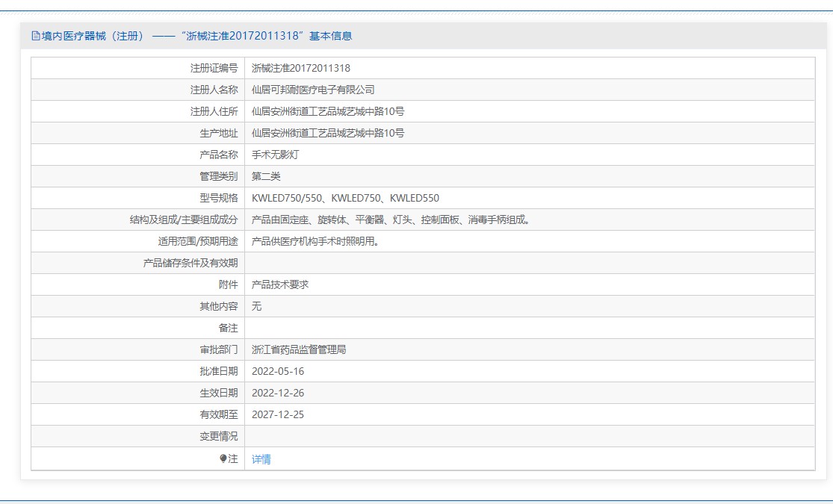Click the 注册人名称 row label

coord(214,90)
